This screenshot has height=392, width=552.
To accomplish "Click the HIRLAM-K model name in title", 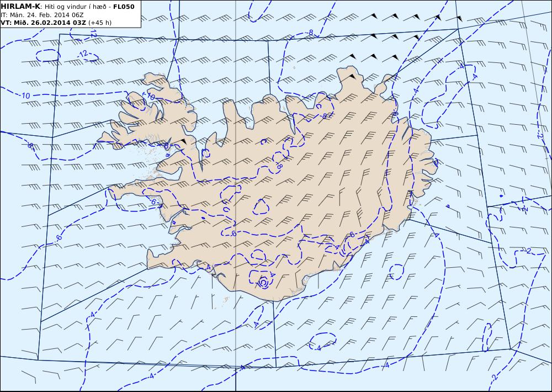I will [20, 7].
